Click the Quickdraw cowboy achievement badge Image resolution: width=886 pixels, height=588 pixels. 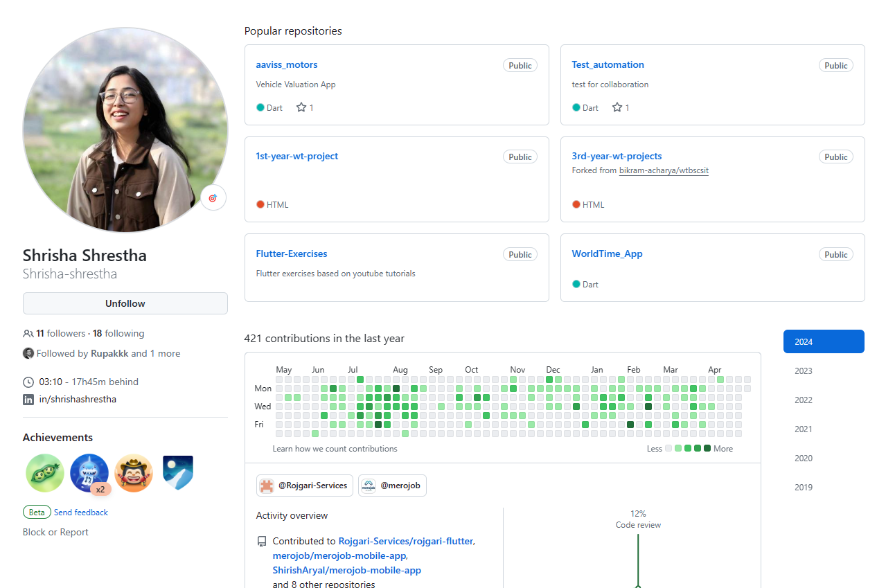pyautogui.click(x=133, y=472)
